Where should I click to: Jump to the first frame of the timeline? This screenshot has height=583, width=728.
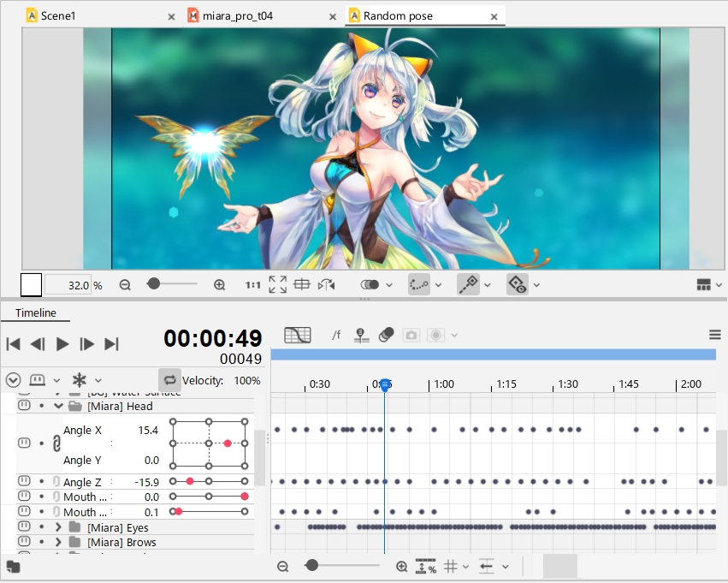tap(13, 344)
